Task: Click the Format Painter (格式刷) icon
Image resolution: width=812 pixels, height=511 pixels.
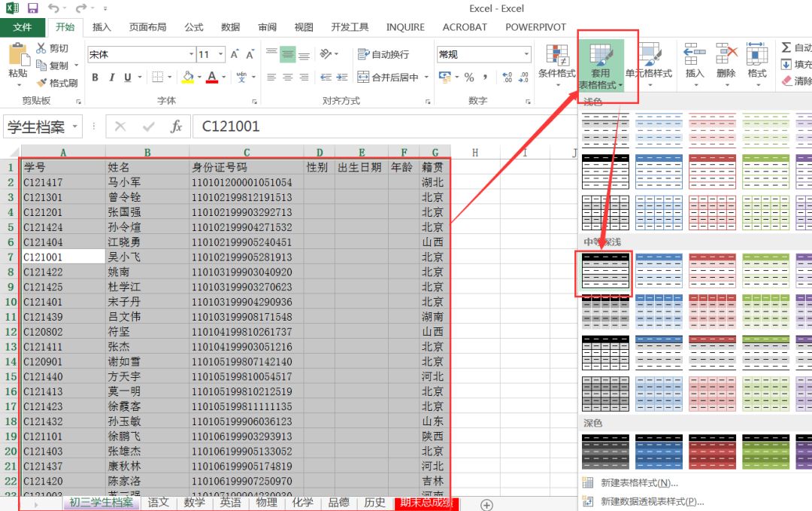Action: (x=41, y=83)
